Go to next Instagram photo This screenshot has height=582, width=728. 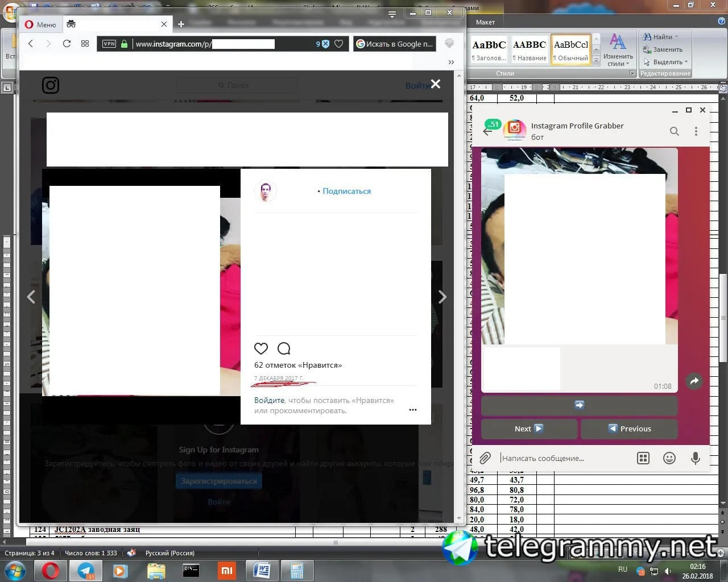point(442,297)
